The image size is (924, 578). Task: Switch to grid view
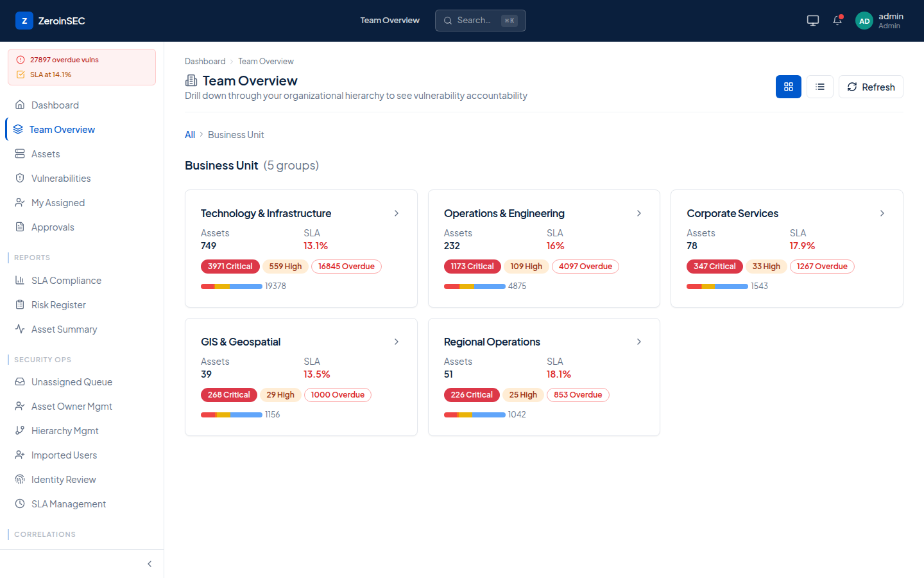tap(789, 87)
